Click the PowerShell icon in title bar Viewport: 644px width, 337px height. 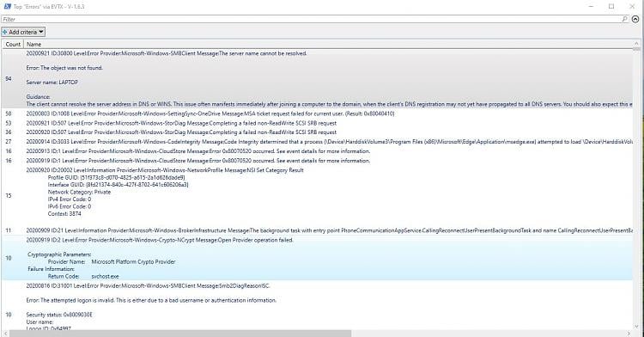pyautogui.click(x=7, y=7)
